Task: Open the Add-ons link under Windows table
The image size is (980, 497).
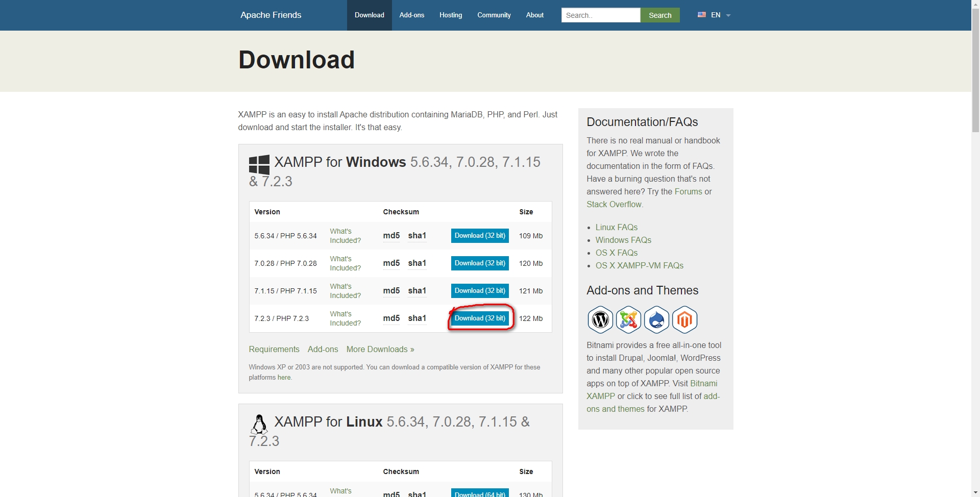Action: pyautogui.click(x=323, y=350)
